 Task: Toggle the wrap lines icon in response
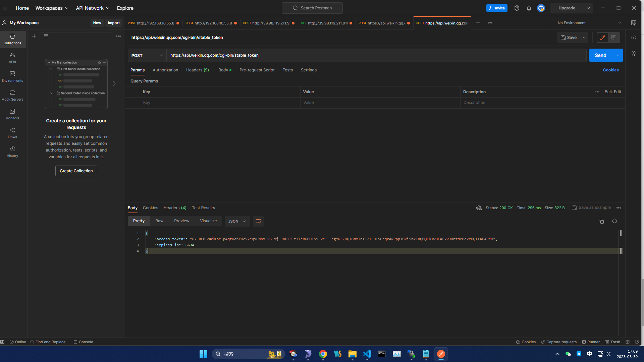click(258, 221)
